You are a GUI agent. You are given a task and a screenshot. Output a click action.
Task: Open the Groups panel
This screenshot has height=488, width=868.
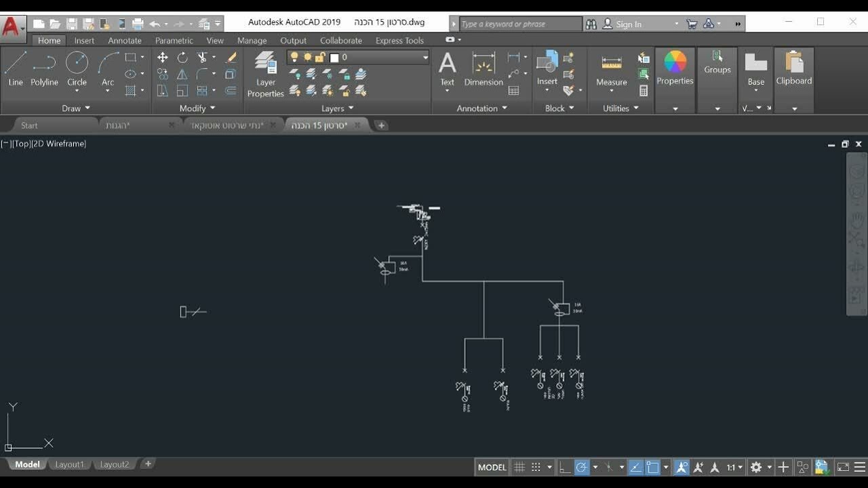coord(717,80)
